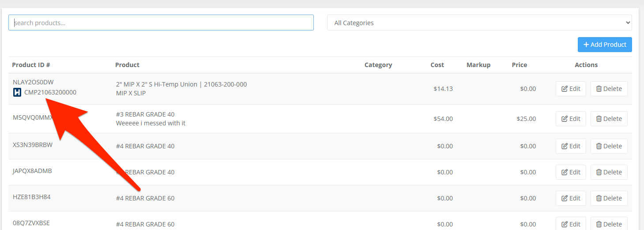The width and height of the screenshot is (644, 230).
Task: Delete product 08Q7ZVXBSE
Action: [x=609, y=224]
